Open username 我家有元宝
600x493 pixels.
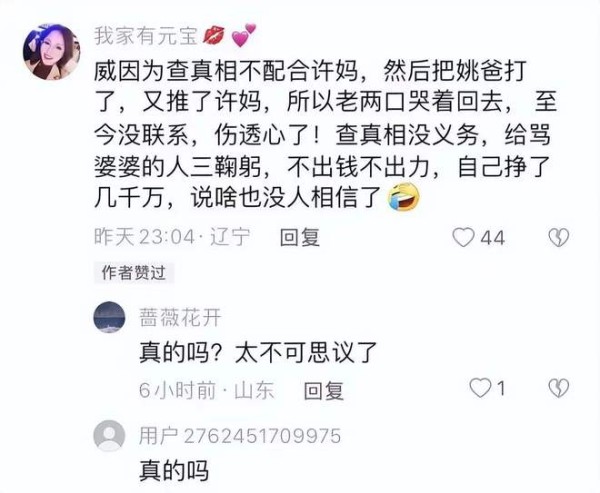pos(146,36)
